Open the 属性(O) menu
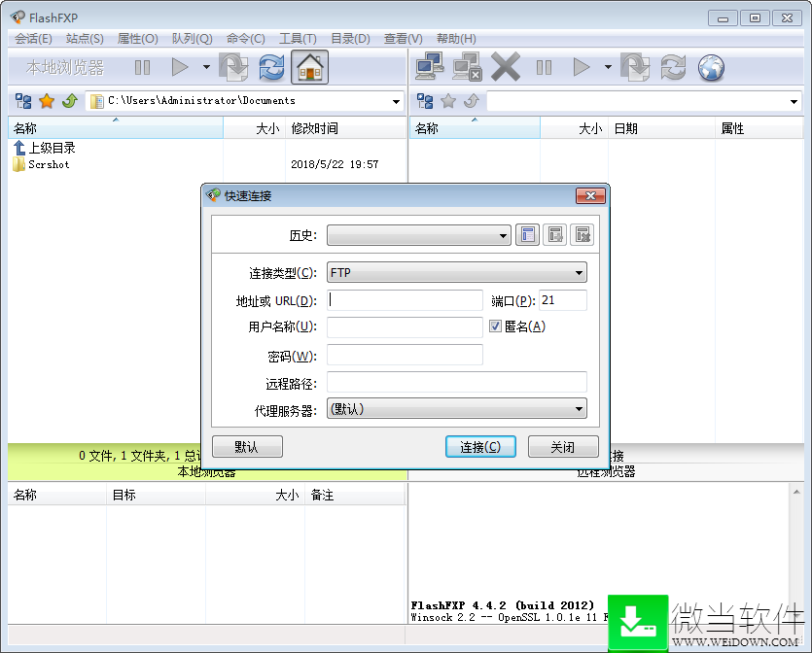Viewport: 812px width, 653px height. coord(137,39)
